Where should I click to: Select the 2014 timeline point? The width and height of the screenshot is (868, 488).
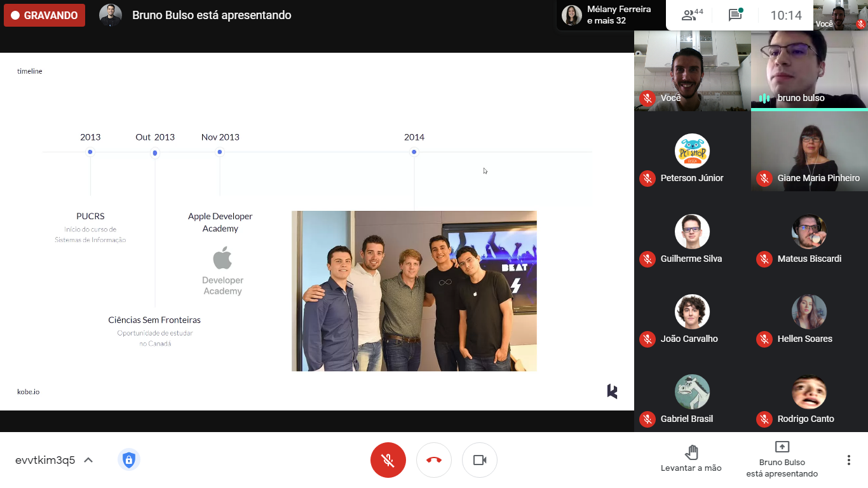point(414,152)
